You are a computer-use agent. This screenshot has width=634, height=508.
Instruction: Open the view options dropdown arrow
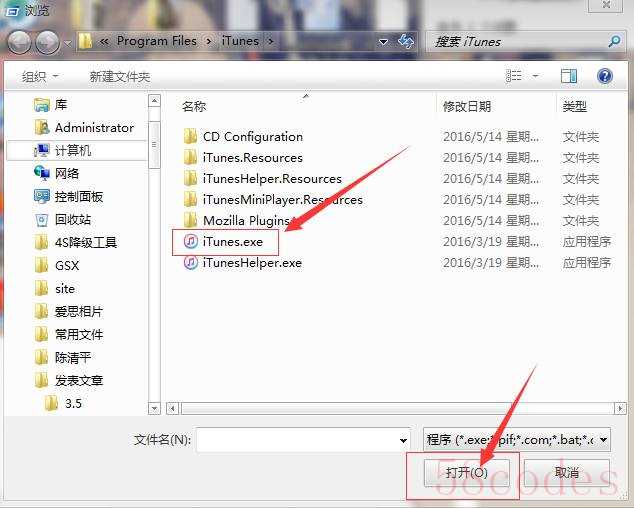(535, 76)
